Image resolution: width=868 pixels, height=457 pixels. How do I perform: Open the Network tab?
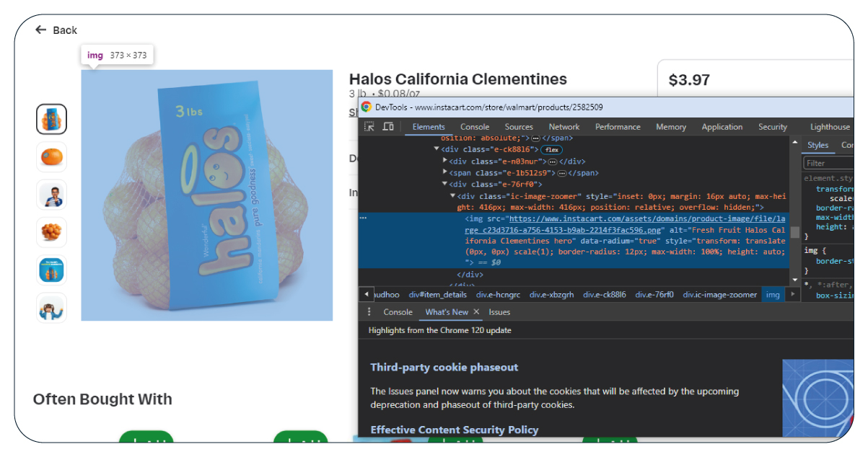[x=564, y=127]
